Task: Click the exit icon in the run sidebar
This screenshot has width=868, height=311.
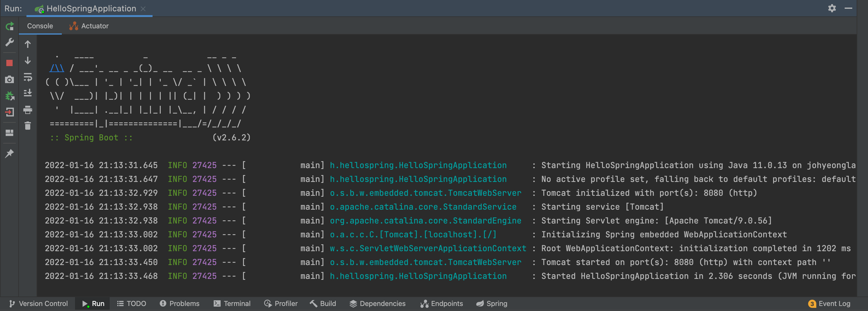Action: pyautogui.click(x=9, y=112)
